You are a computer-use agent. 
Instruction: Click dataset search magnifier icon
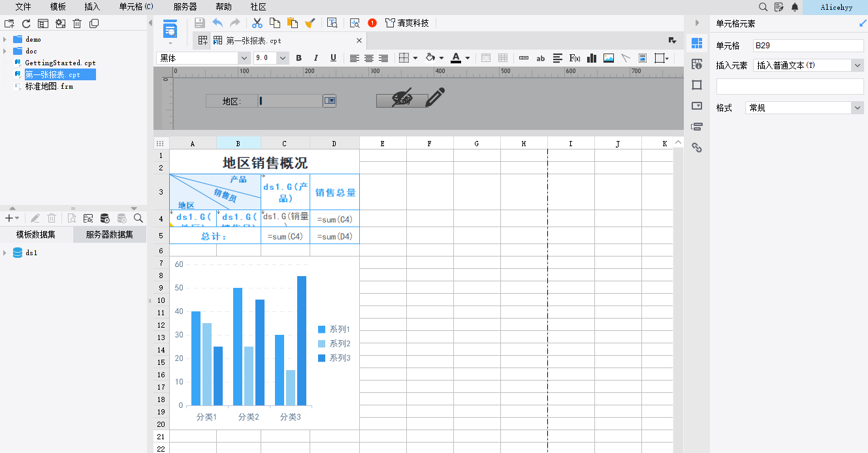pyautogui.click(x=138, y=218)
